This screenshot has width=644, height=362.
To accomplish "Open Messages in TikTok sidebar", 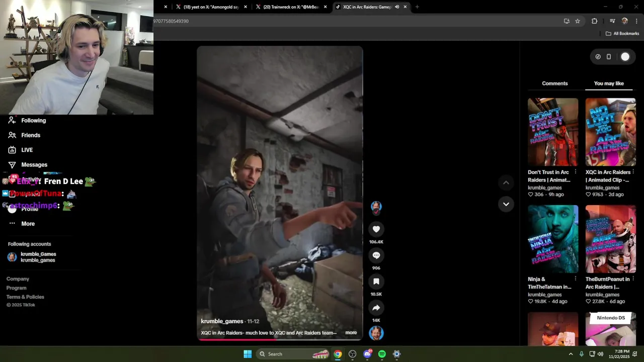I will pos(28,165).
